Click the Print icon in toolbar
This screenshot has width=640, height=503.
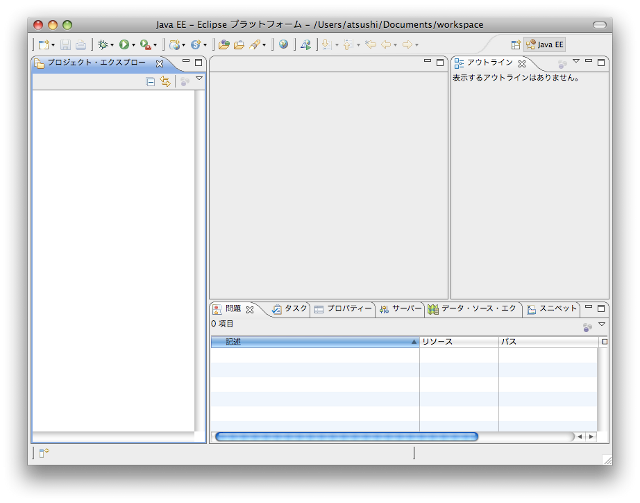(80, 44)
